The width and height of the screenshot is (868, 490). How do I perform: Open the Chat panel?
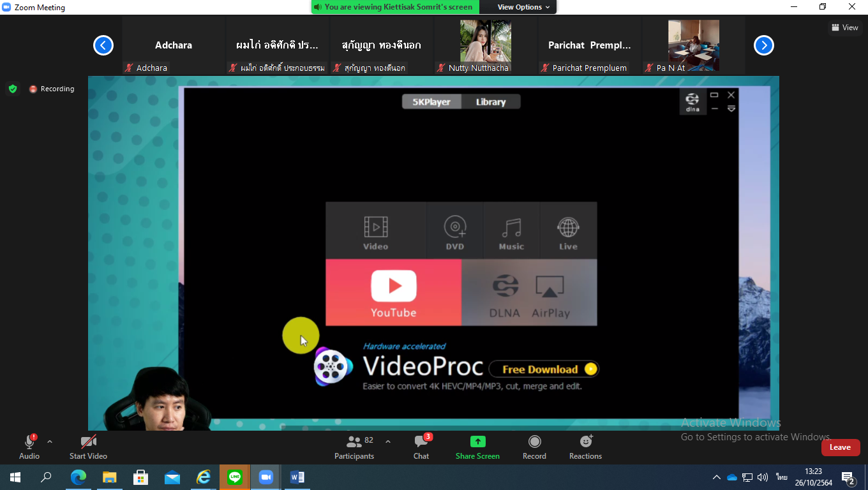click(421, 447)
